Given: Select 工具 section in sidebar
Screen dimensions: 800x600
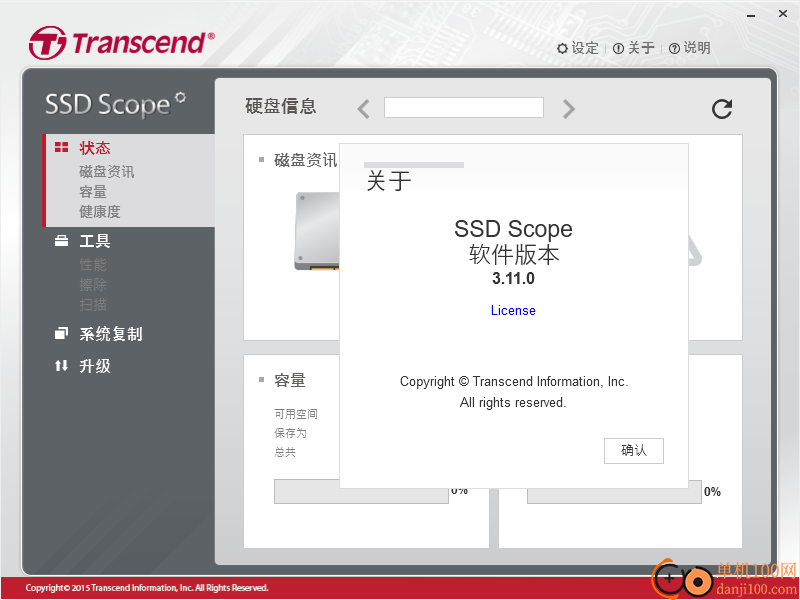Looking at the screenshot, I should (95, 241).
